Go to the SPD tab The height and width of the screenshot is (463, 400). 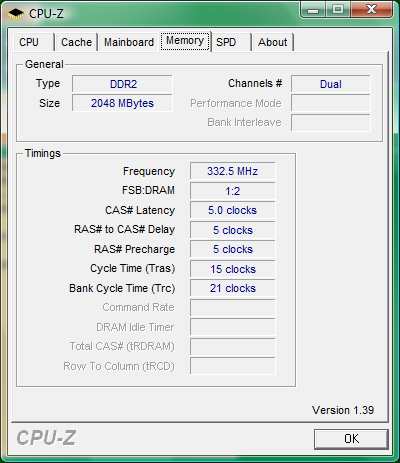click(231, 42)
